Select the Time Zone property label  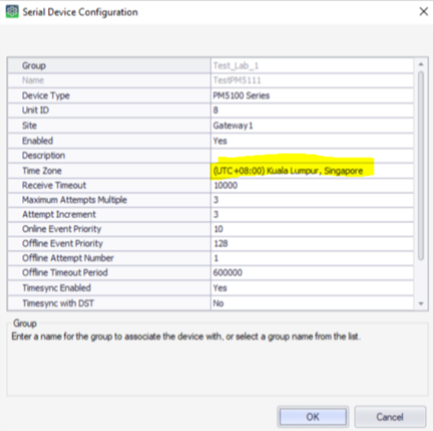pyautogui.click(x=42, y=171)
